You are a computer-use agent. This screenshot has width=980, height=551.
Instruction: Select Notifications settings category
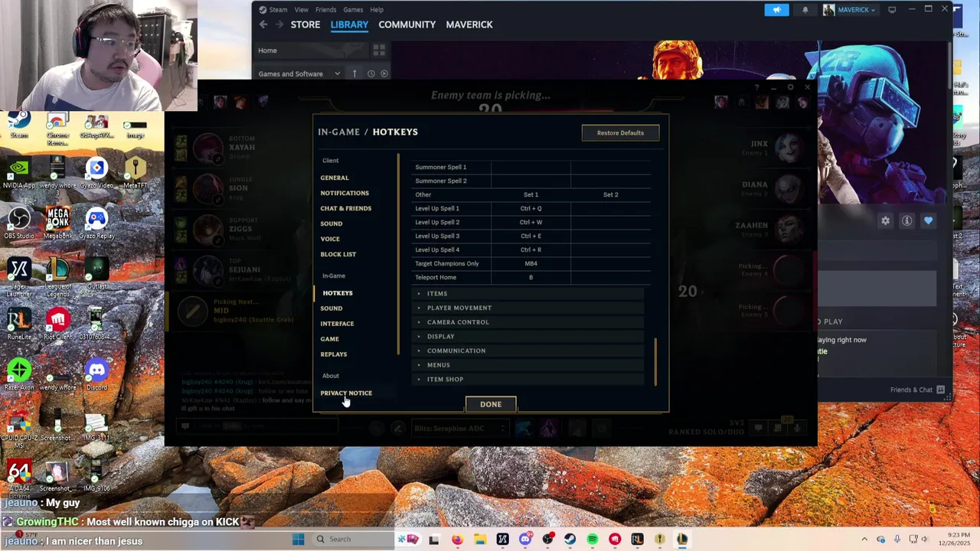(x=345, y=193)
